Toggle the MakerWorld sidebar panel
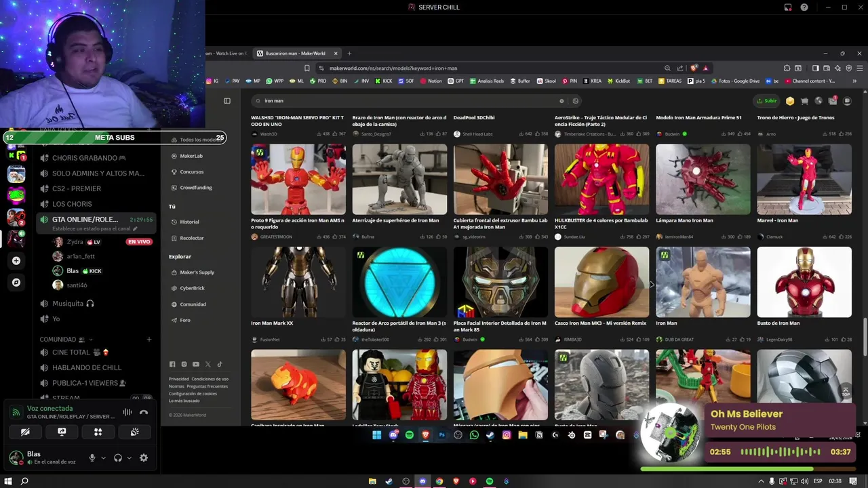The height and width of the screenshot is (488, 868). click(x=227, y=101)
